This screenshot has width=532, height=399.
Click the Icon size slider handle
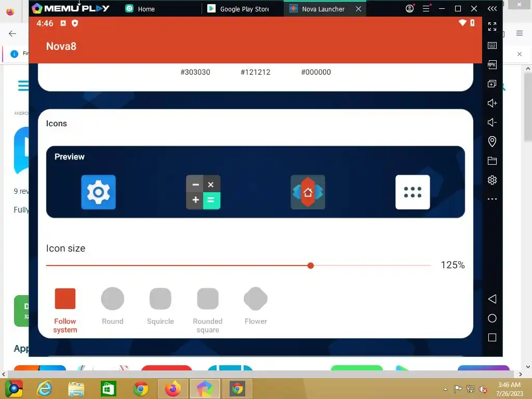click(311, 265)
